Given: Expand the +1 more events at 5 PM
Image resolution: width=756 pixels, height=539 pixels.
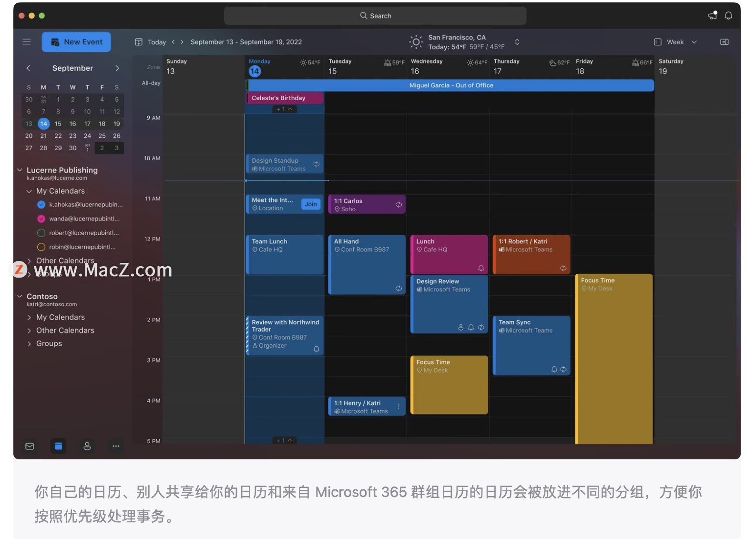Looking at the screenshot, I should 285,440.
